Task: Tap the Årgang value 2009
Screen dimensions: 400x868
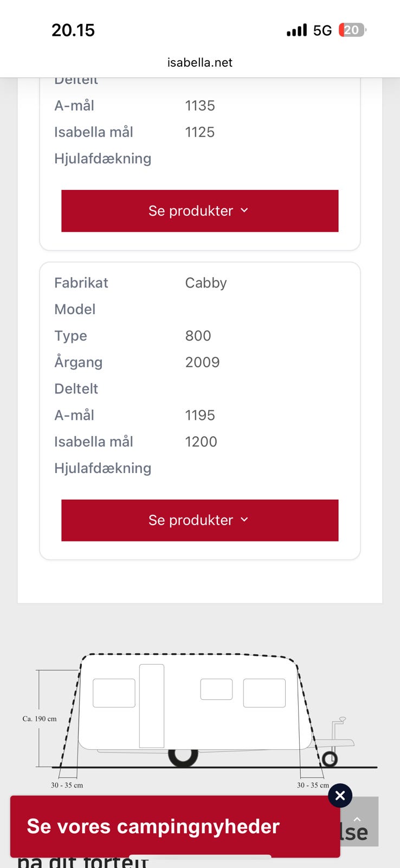Action: pyautogui.click(x=202, y=362)
